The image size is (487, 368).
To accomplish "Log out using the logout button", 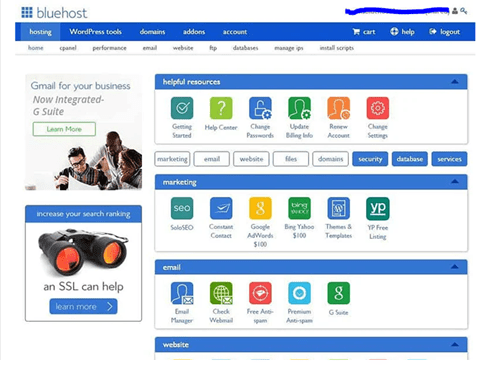I will tap(445, 32).
